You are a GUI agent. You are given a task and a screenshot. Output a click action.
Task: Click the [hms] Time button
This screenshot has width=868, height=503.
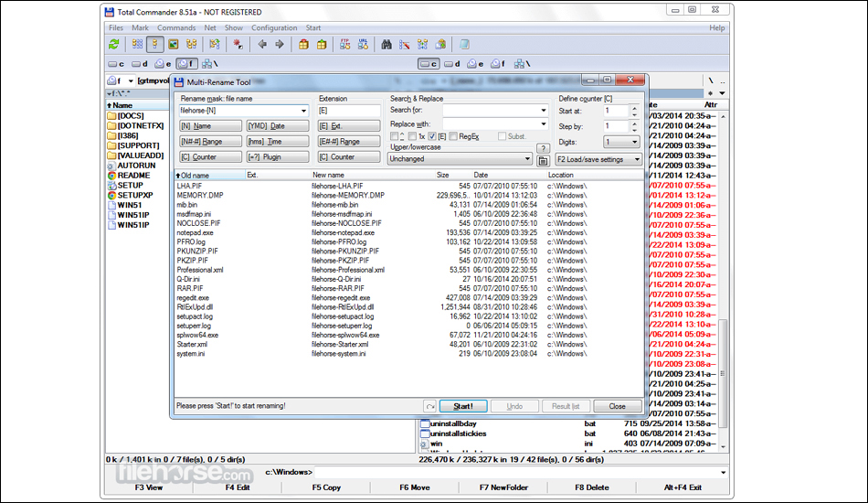point(278,142)
